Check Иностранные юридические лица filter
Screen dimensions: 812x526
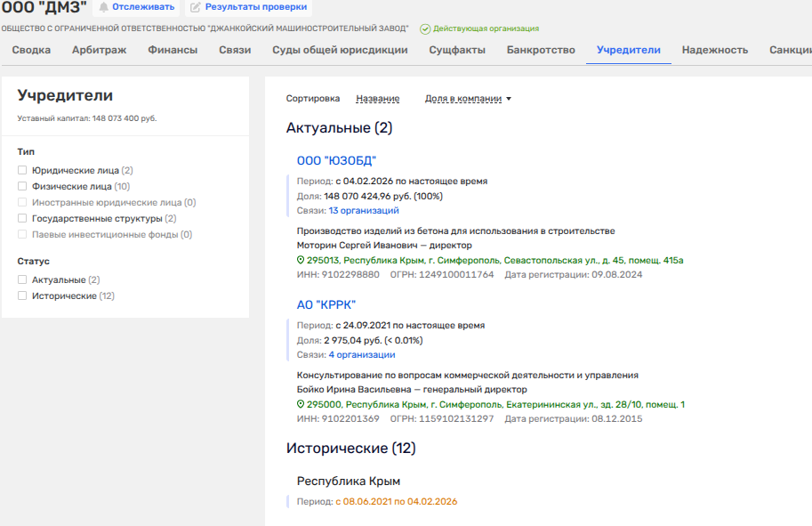22,202
